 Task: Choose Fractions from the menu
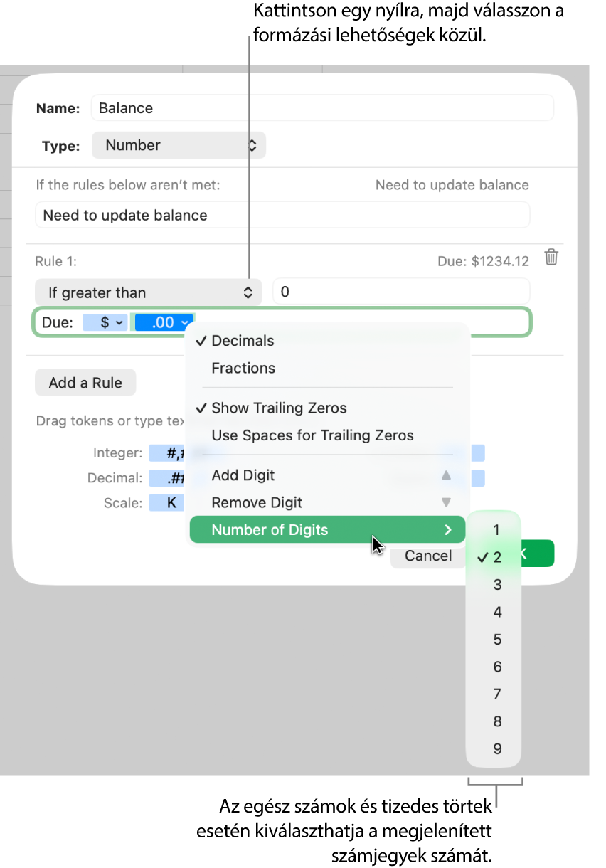coord(243,368)
